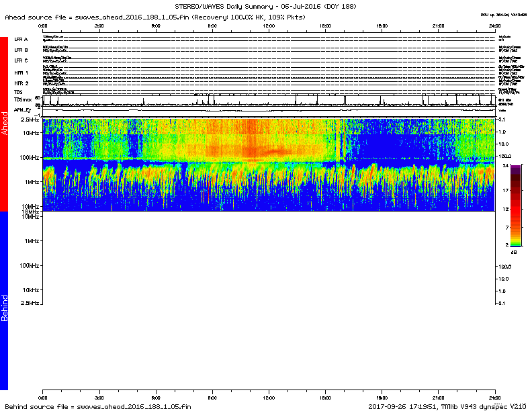532x411 pixels.
Task: Click the TDSmax plot label
Action: [x=23, y=98]
